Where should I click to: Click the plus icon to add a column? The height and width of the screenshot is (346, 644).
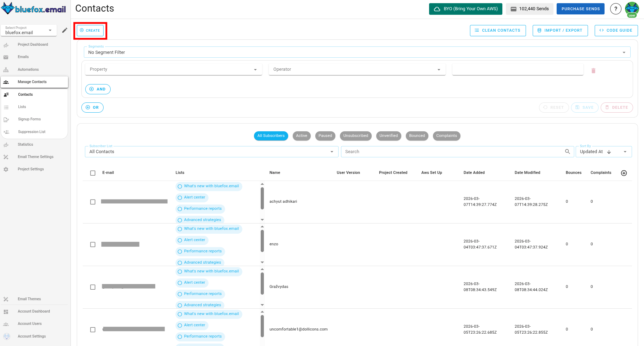[x=624, y=173]
